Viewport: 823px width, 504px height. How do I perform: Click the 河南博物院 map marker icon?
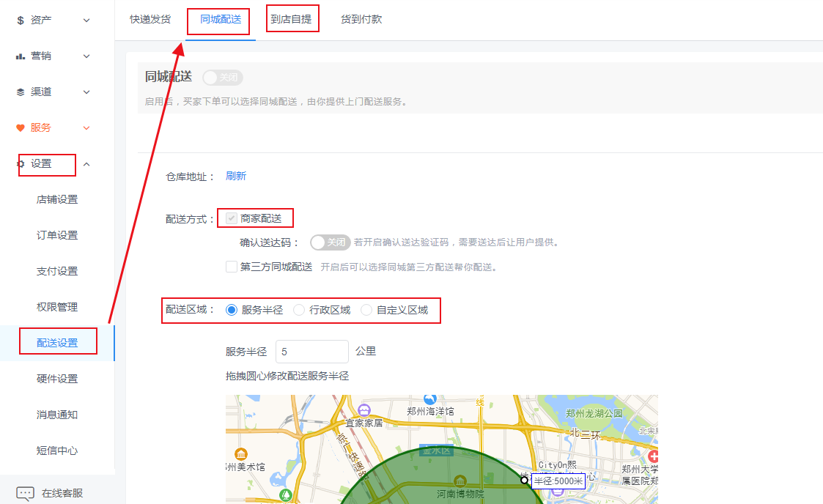(x=460, y=481)
